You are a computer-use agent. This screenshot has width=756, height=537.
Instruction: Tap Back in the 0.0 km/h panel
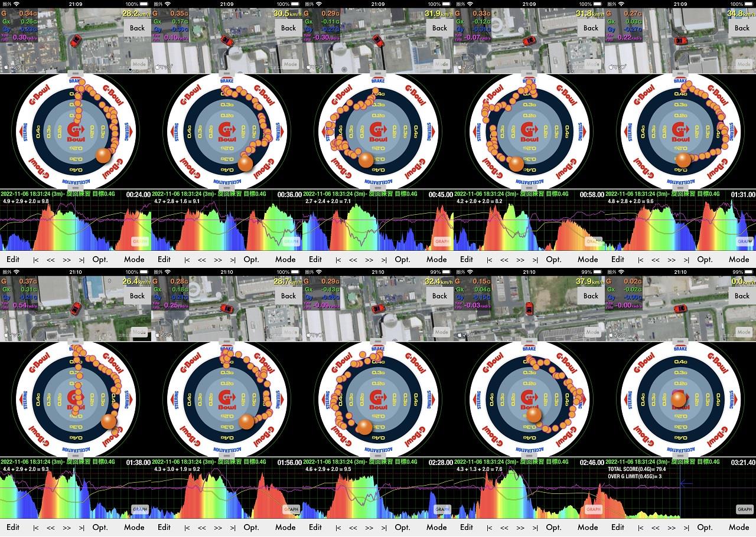742,296
